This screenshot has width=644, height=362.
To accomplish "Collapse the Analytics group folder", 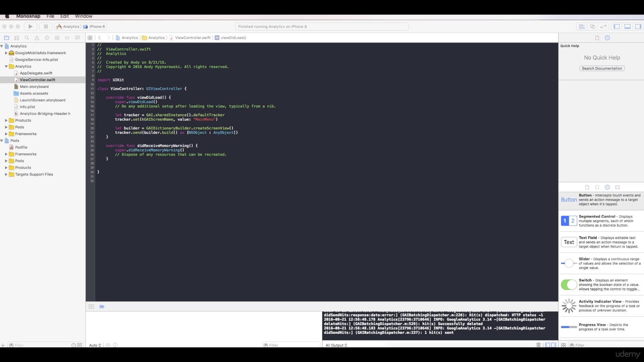I will (6, 66).
